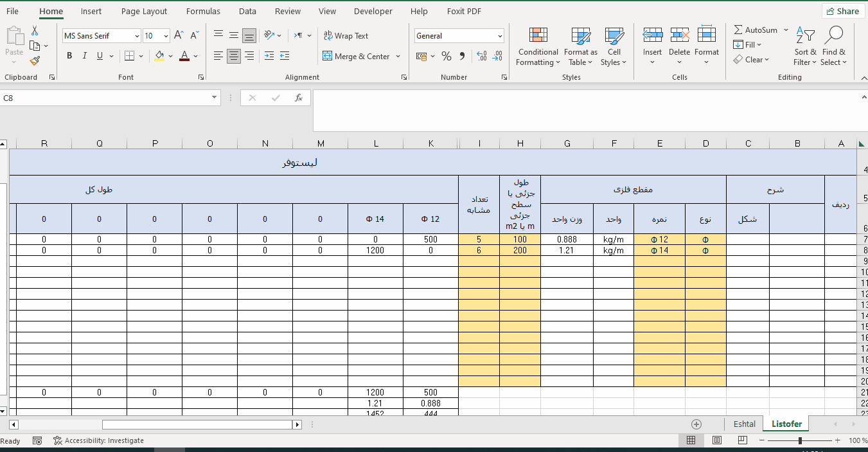Open the Insert ribbon tab

pos(91,11)
